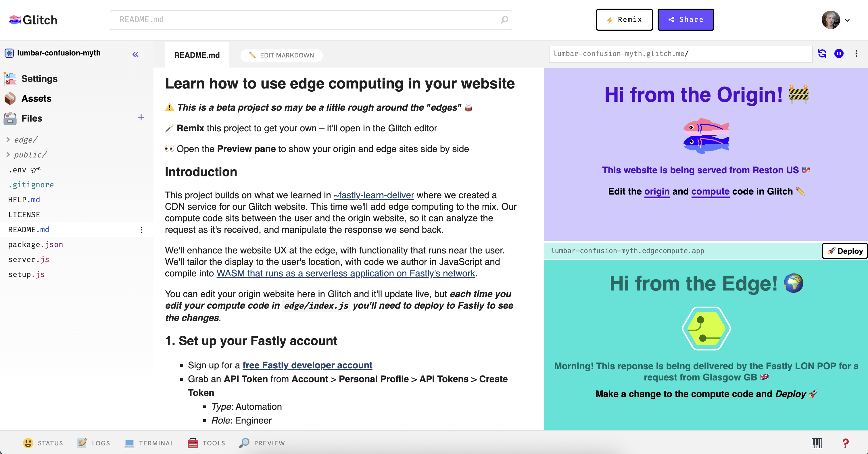Click the Share button

coord(685,20)
